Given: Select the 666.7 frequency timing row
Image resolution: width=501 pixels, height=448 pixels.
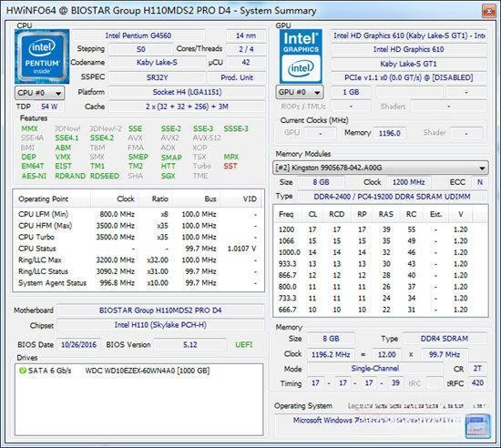Looking at the screenshot, I should click(x=380, y=310).
